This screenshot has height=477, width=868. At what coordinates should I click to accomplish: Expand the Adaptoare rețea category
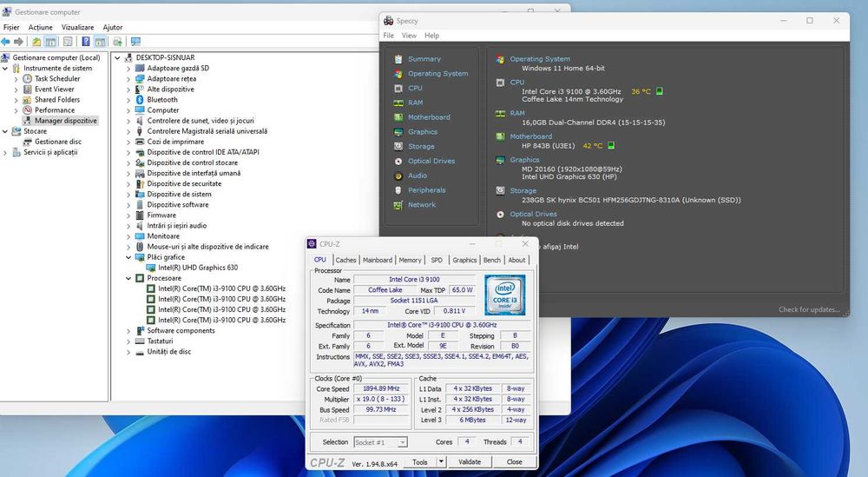(128, 79)
